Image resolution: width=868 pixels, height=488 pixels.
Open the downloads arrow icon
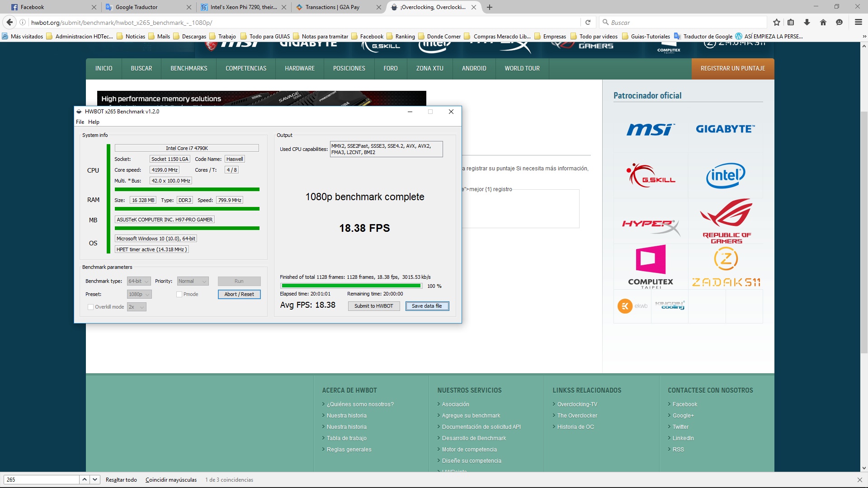click(x=807, y=22)
